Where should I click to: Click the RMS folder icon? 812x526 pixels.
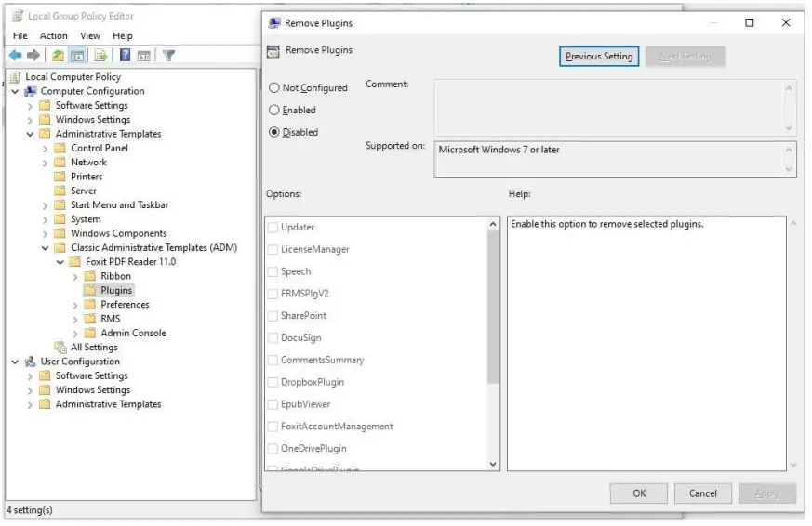click(90, 319)
